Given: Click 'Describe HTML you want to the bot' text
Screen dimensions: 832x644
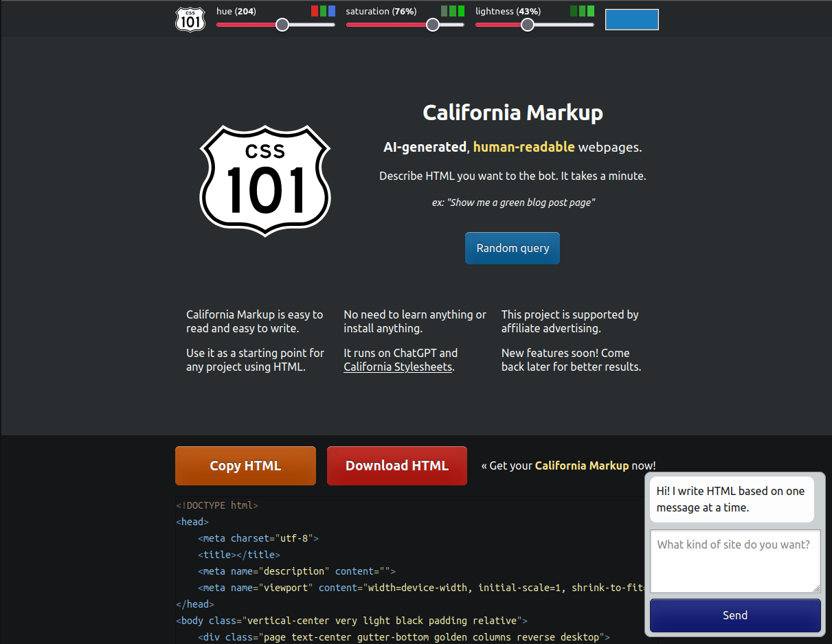Looking at the screenshot, I should point(513,176).
